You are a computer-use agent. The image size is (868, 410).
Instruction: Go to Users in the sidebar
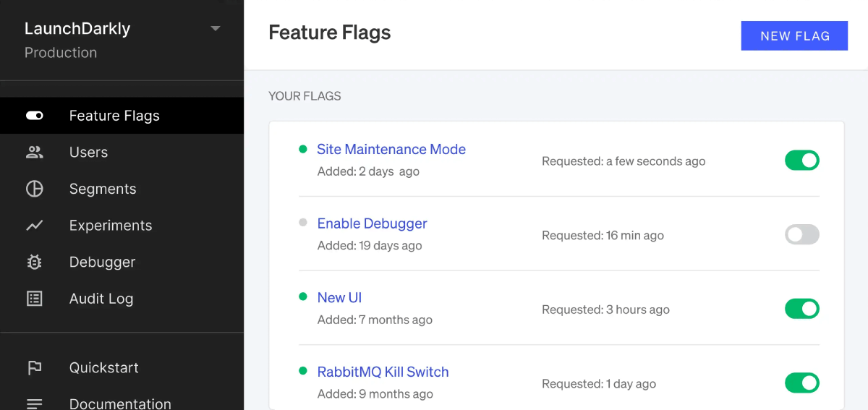(x=122, y=152)
